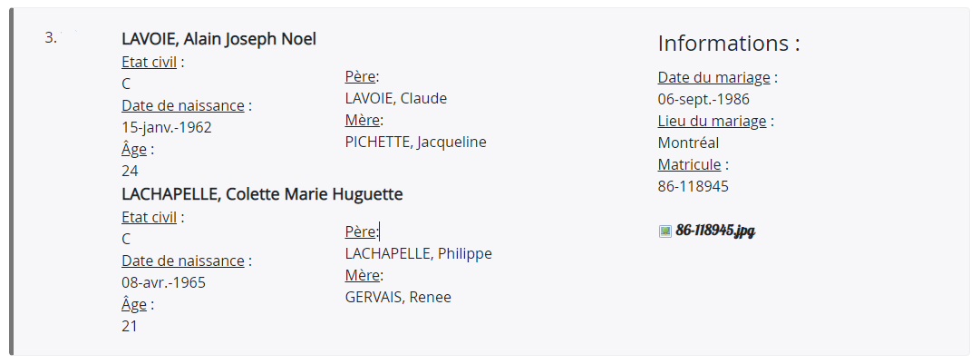This screenshot has width=980, height=364.
Task: Click the groom's Date de naissance label
Action: click(x=182, y=105)
